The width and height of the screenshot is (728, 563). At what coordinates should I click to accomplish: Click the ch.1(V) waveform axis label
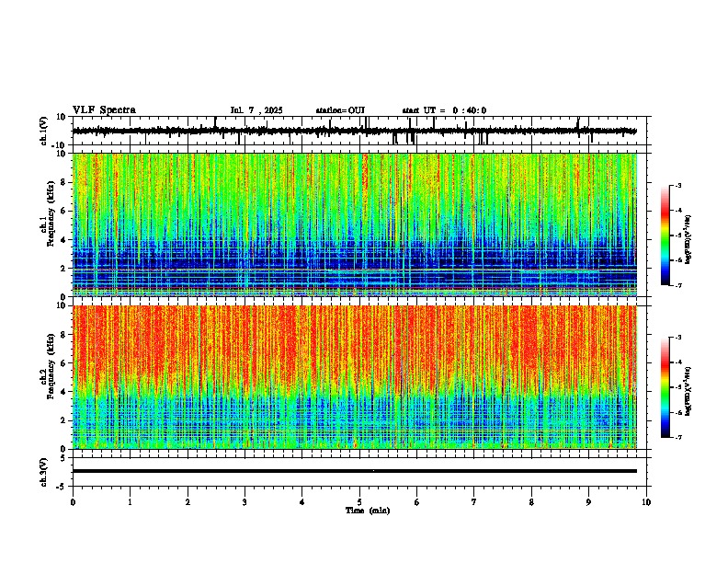click(44, 131)
